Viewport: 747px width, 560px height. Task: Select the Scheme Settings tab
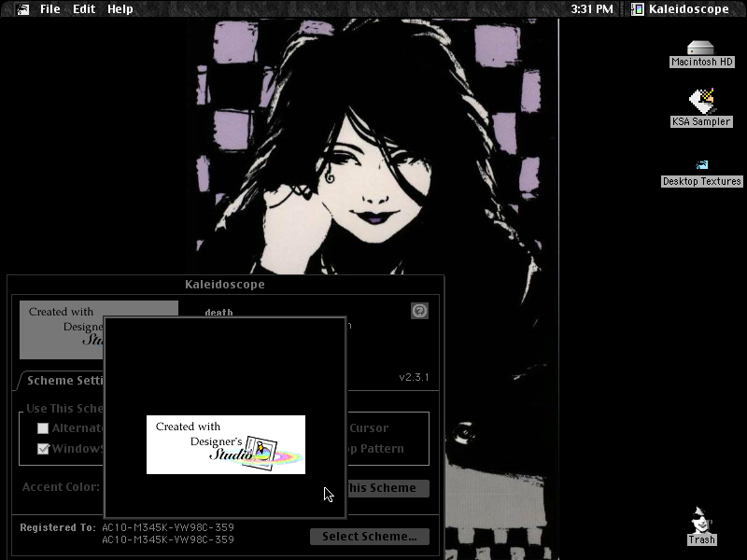point(61,381)
